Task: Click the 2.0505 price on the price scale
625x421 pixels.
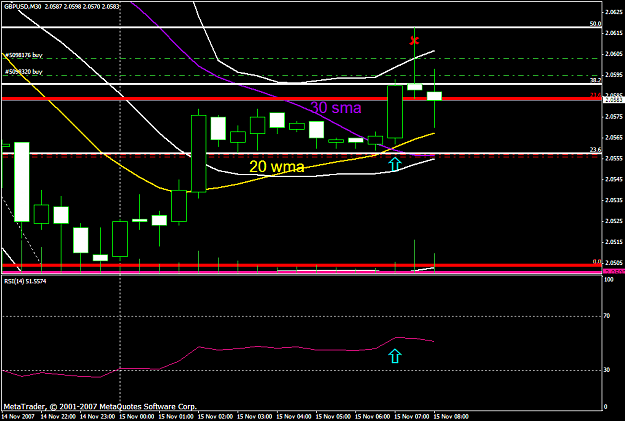Action: point(612,263)
